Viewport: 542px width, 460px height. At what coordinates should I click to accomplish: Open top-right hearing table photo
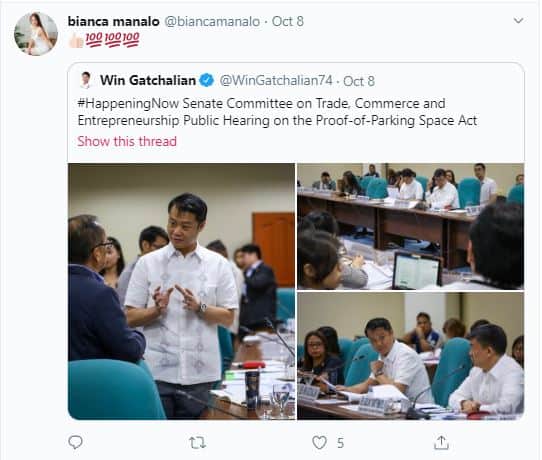pyautogui.click(x=411, y=226)
